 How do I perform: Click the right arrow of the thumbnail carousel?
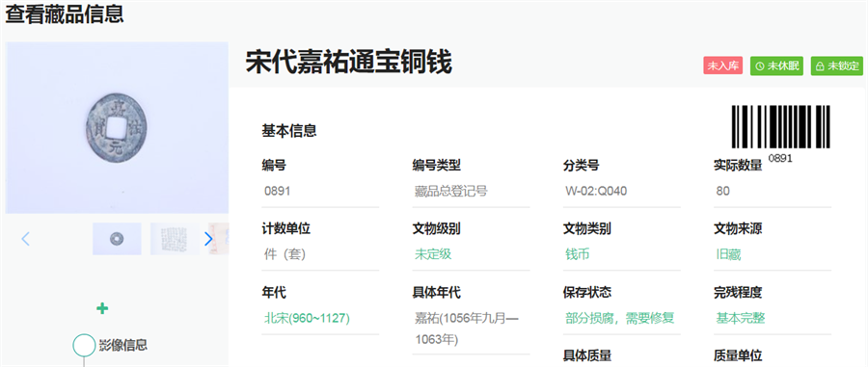click(208, 239)
